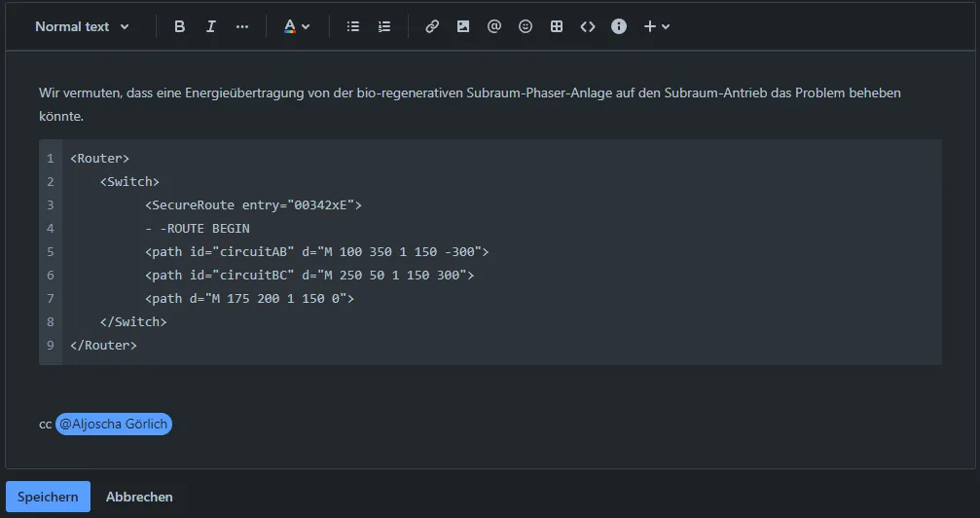Open the Normal text style dropdown

(82, 26)
